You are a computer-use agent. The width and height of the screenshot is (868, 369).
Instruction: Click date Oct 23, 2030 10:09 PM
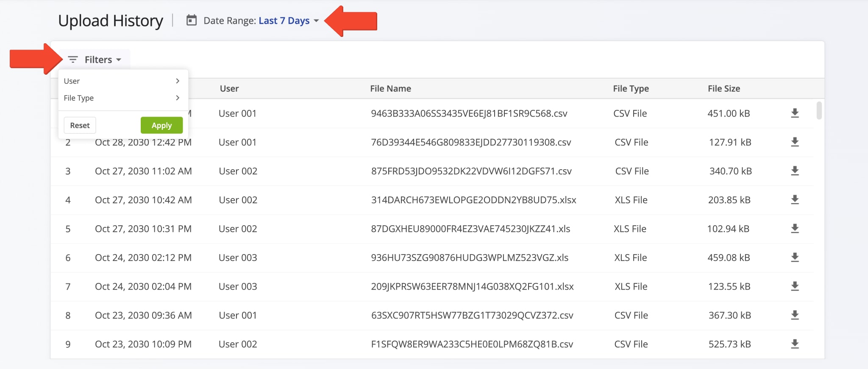point(143,344)
